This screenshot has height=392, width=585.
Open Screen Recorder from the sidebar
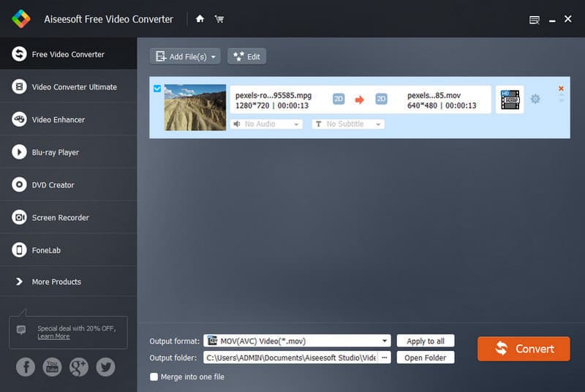click(x=60, y=218)
